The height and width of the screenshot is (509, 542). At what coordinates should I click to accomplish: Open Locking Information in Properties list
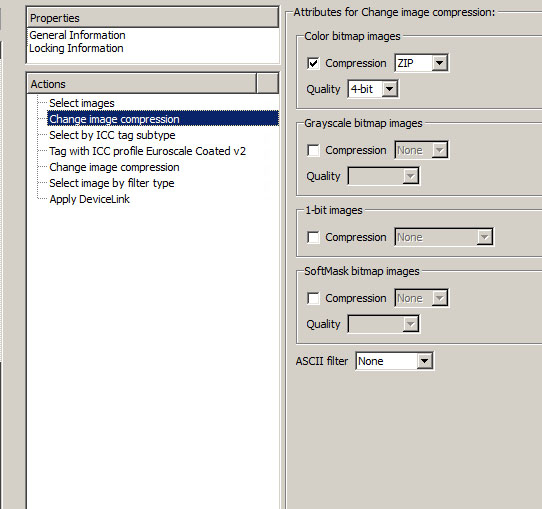point(76,48)
